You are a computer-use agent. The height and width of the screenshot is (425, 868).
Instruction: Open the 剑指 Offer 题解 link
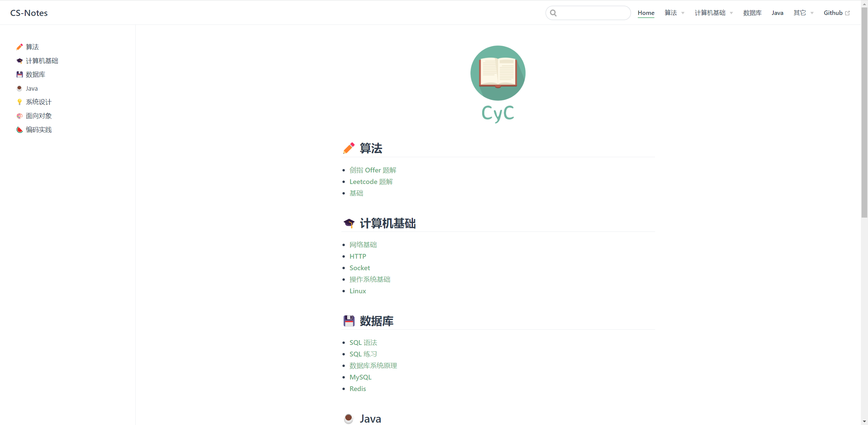point(373,170)
